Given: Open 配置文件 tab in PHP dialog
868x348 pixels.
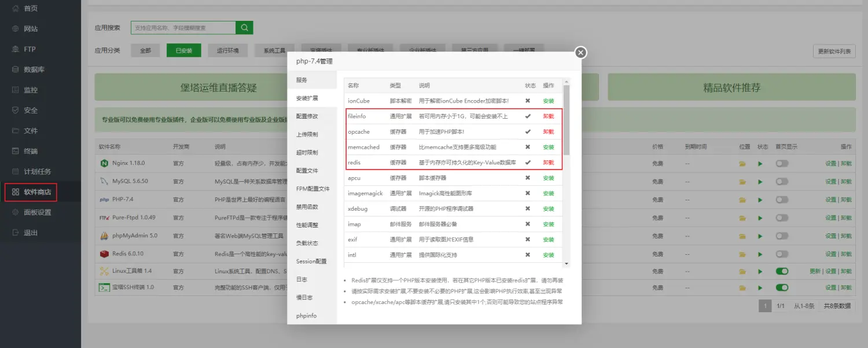Looking at the screenshot, I should click(312, 171).
